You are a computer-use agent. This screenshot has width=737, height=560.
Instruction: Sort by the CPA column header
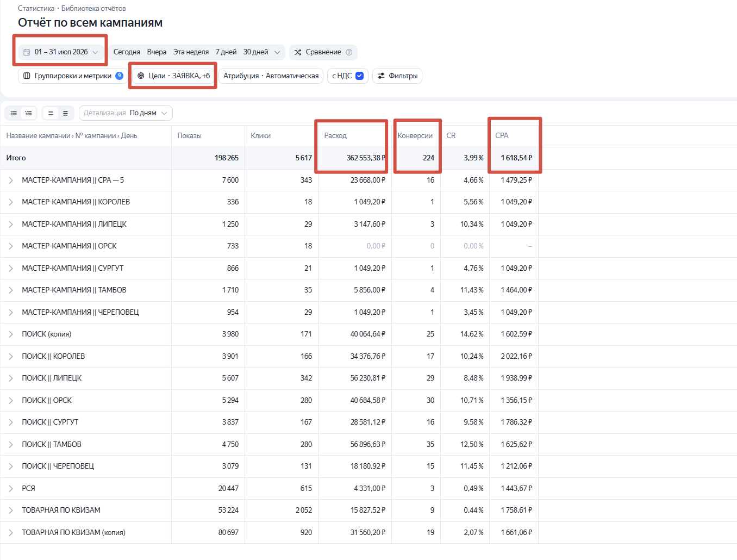502,135
